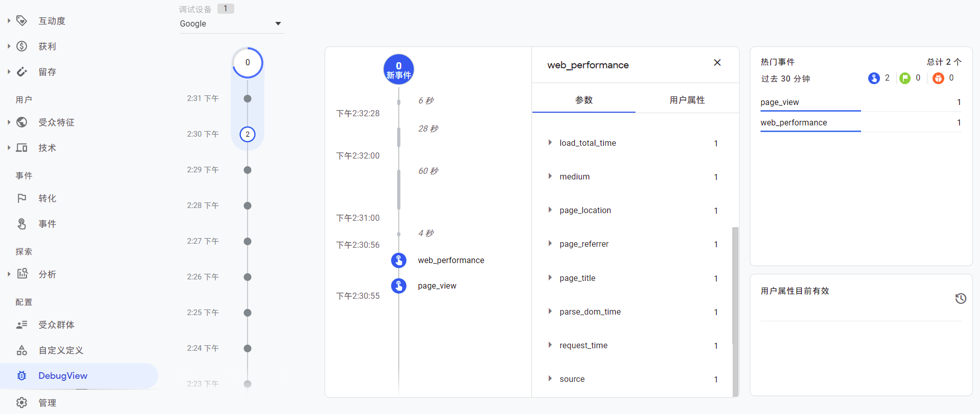Screen dimensions: 980x414
Task: Open the Google debug device dropdown
Action: point(232,23)
